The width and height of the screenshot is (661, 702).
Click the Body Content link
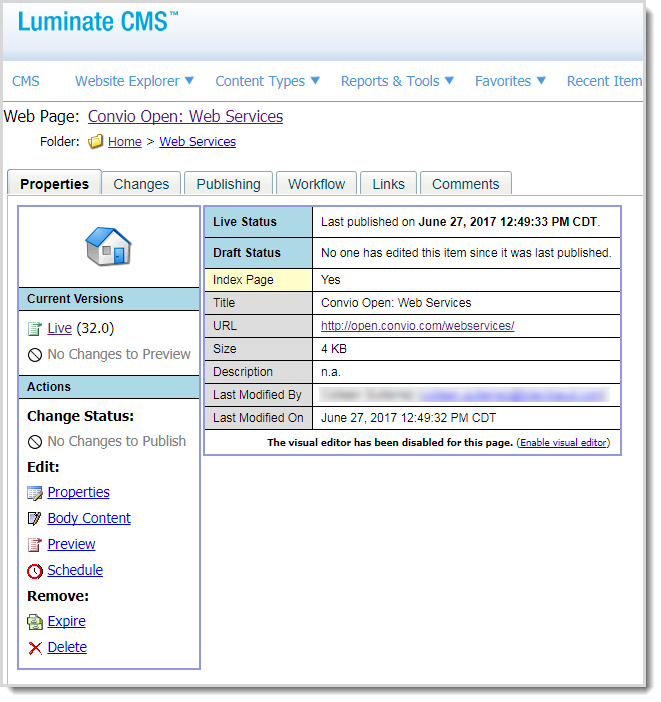(89, 518)
